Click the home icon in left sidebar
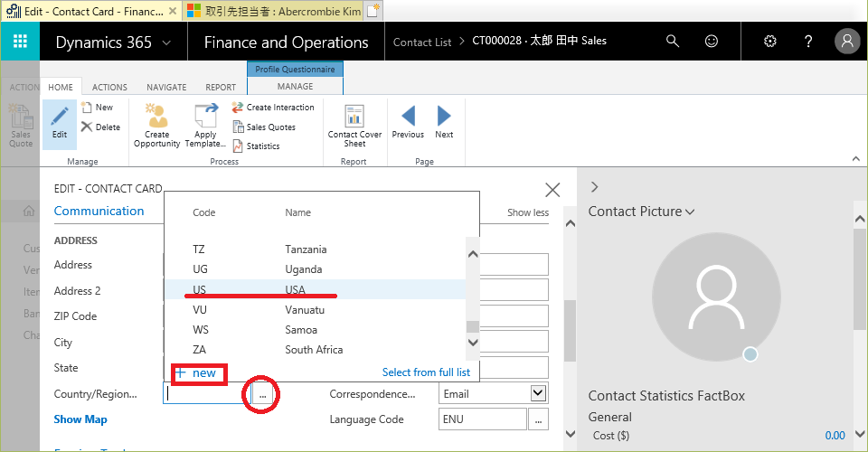 29,211
